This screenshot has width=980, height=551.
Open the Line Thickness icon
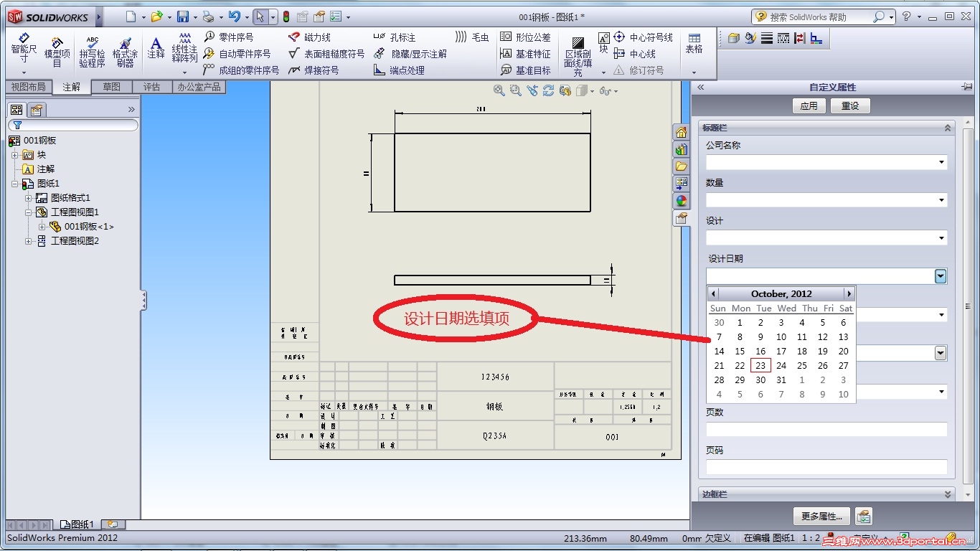tap(766, 38)
